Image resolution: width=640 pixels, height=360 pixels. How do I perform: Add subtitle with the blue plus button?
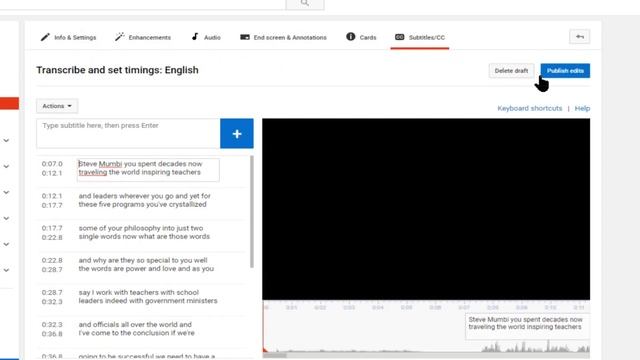237,133
